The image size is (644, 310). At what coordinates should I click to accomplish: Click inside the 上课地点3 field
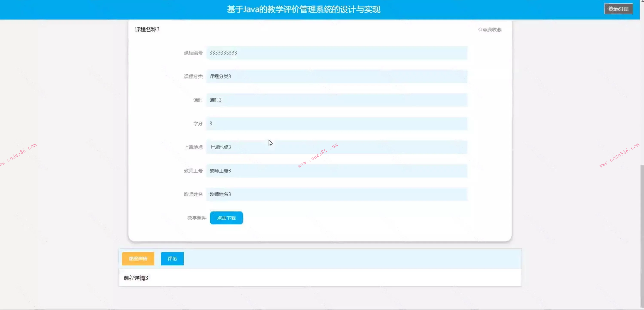click(x=336, y=147)
